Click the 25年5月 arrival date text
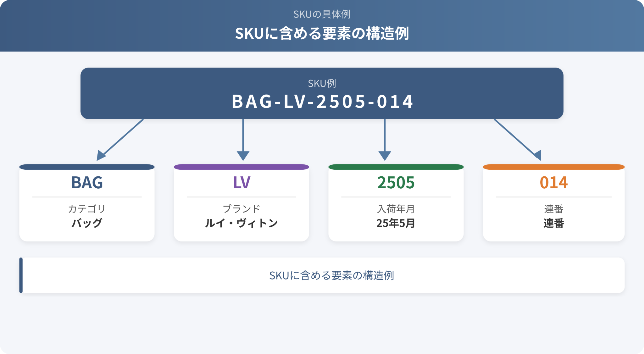This screenshot has width=644, height=354. 396,223
